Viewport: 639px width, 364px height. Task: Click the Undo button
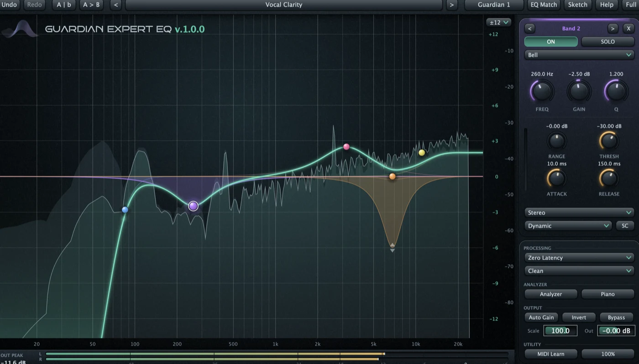[x=9, y=5]
